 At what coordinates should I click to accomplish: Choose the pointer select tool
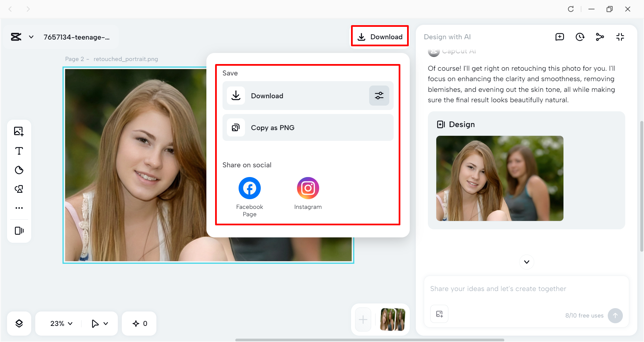click(x=95, y=324)
